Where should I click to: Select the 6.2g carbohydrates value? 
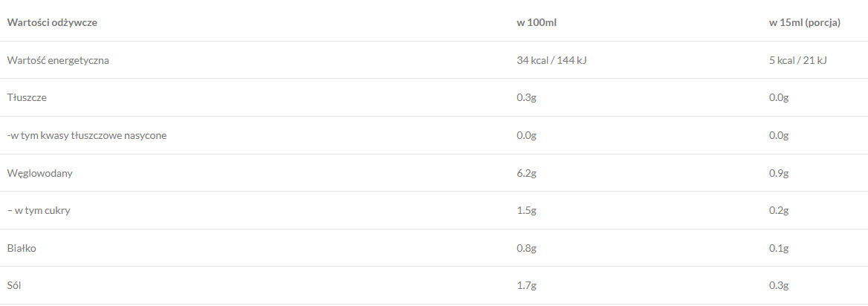point(526,173)
